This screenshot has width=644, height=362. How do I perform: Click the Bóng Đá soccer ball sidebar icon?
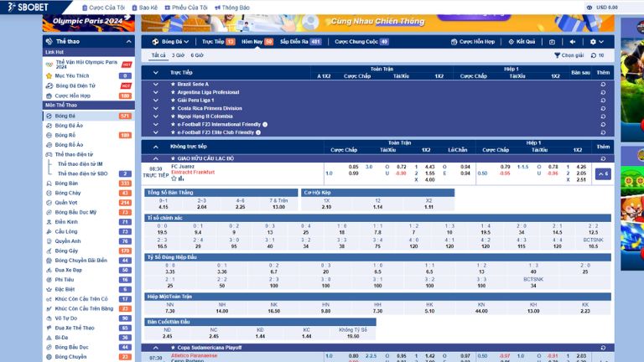pyautogui.click(x=49, y=116)
